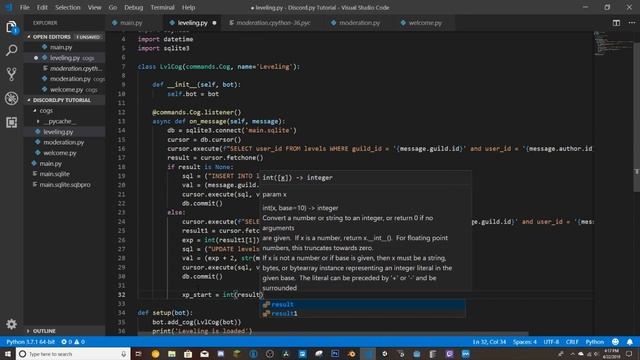Viewport: 640px width, 360px height.
Task: Open moderation.py under Open Editors
Action: click(64, 79)
